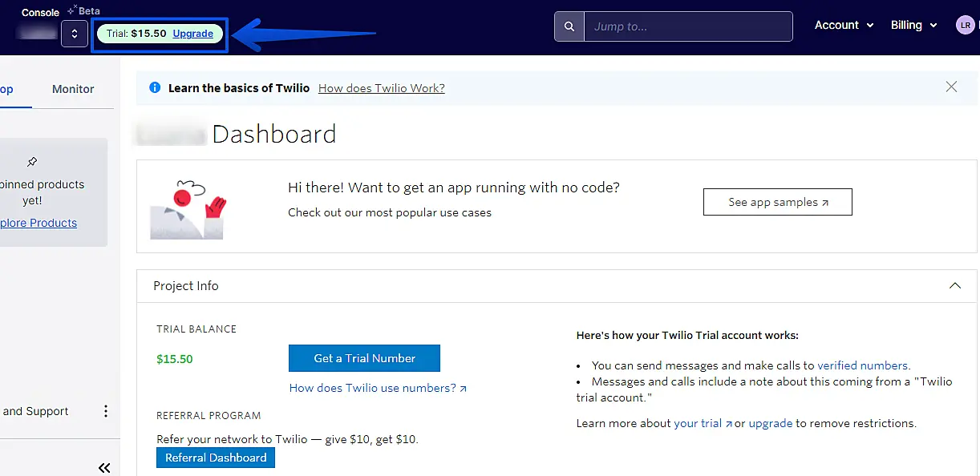Image resolution: width=980 pixels, height=476 pixels.
Task: Open the account switcher up-down arrows
Action: point(75,34)
